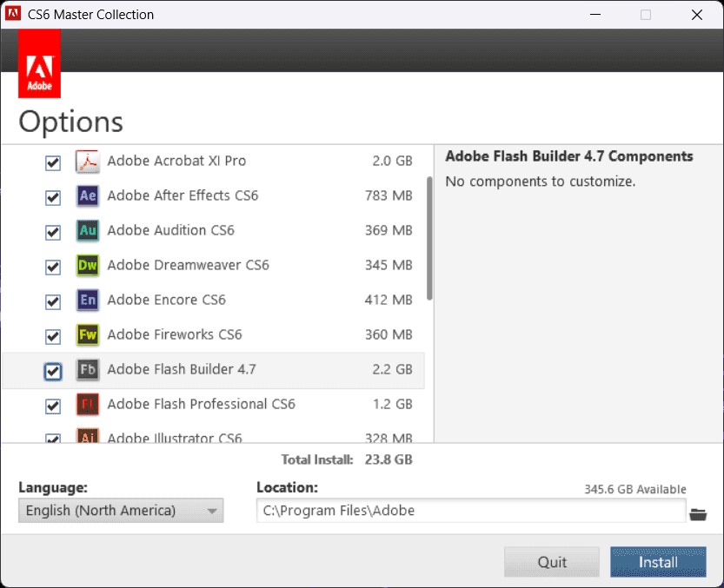Click the 360 MB size value

coord(389,334)
